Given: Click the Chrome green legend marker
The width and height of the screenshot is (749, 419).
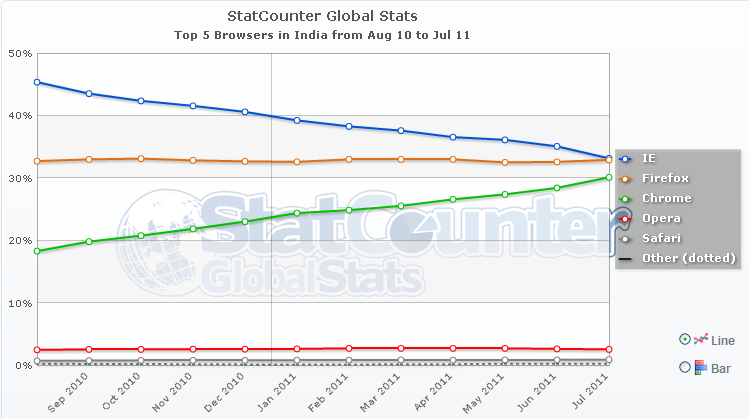Looking at the screenshot, I should pyautogui.click(x=625, y=198).
